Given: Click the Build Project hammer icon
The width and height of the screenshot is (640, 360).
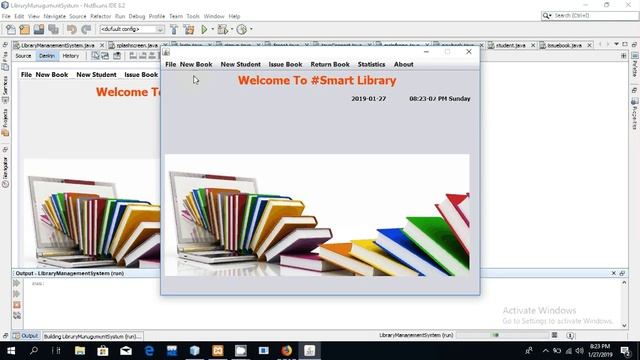Looking at the screenshot, I should (x=174, y=29).
